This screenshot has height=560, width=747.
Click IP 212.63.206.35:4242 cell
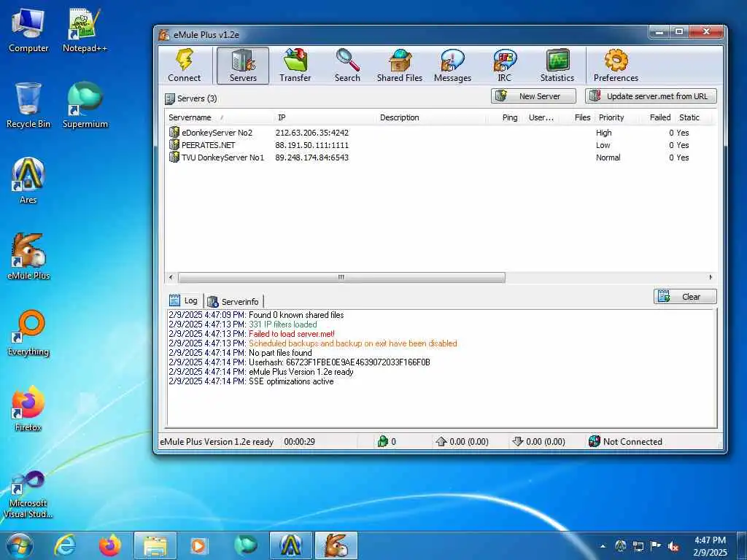pos(312,133)
